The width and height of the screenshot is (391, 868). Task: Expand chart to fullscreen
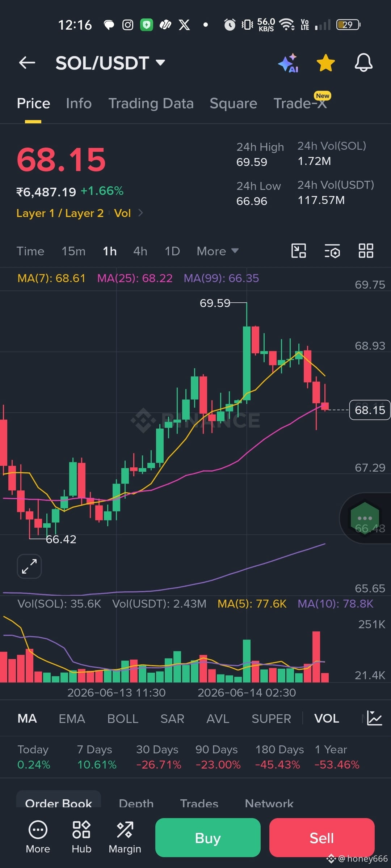[x=29, y=566]
